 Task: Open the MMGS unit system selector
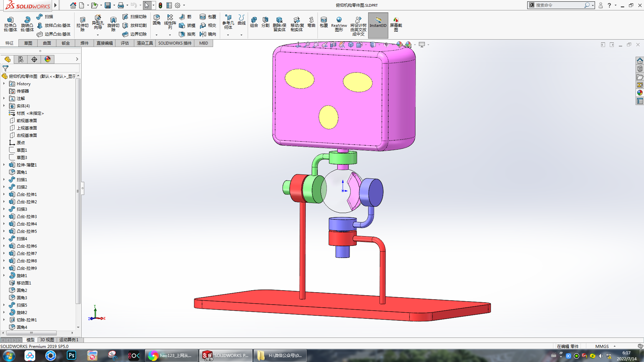click(605, 346)
